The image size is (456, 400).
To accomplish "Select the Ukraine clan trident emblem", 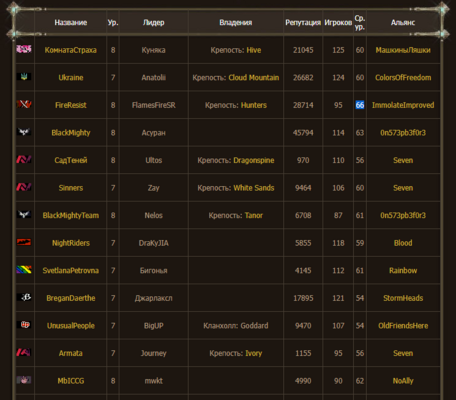I will [x=24, y=77].
